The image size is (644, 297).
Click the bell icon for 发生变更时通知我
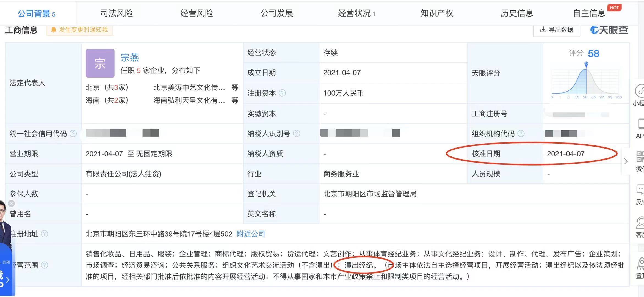(54, 30)
